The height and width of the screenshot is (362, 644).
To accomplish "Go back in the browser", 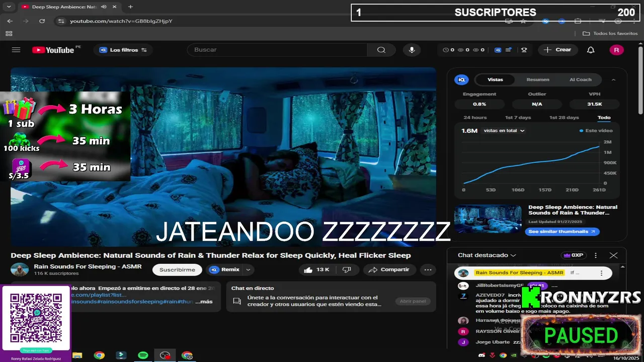I will [10, 21].
